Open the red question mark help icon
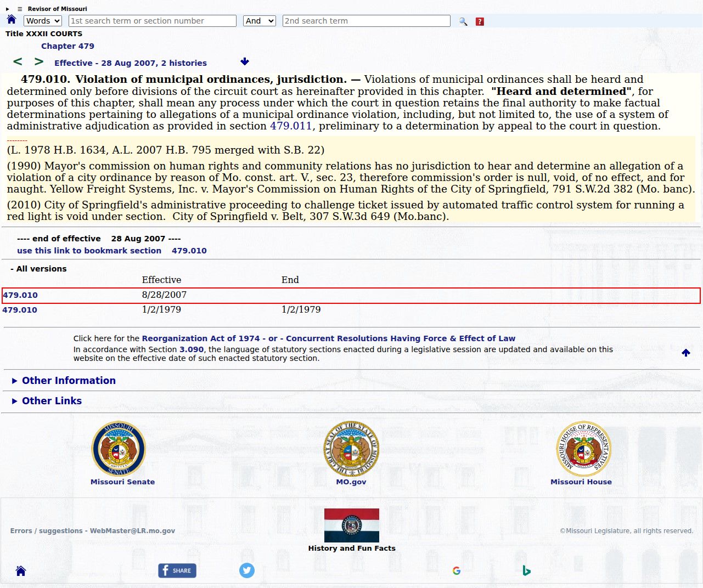 tap(480, 21)
